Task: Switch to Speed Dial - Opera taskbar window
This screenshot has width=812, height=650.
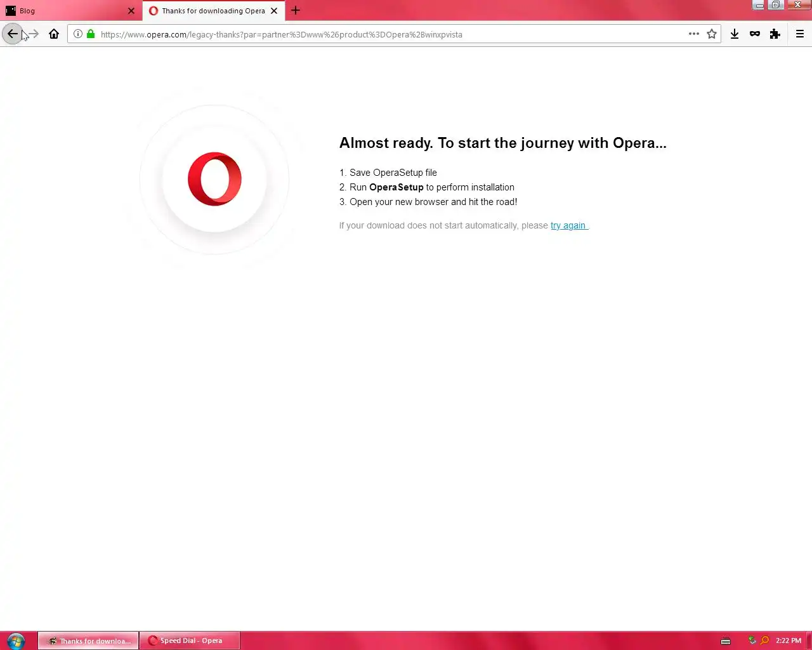Action: tap(190, 640)
